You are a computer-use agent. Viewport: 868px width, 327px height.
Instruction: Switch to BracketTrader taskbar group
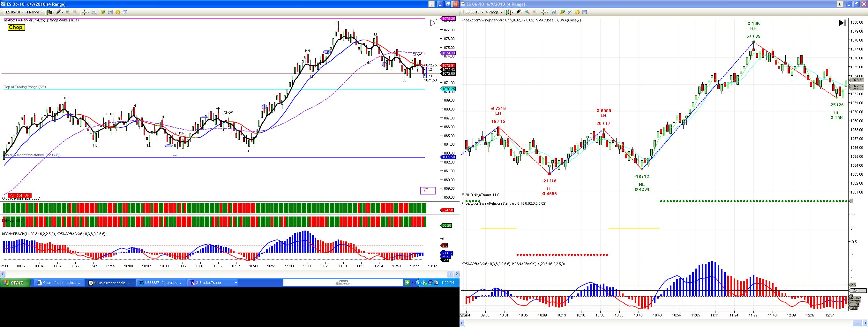tap(213, 283)
